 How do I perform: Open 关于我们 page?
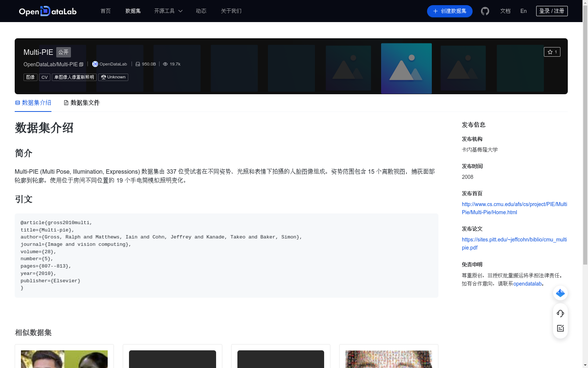tap(231, 11)
